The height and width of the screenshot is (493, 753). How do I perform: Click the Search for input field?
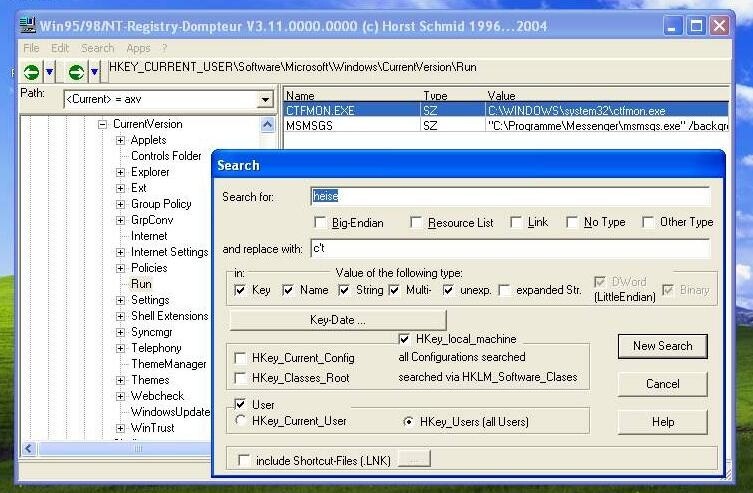pos(510,196)
